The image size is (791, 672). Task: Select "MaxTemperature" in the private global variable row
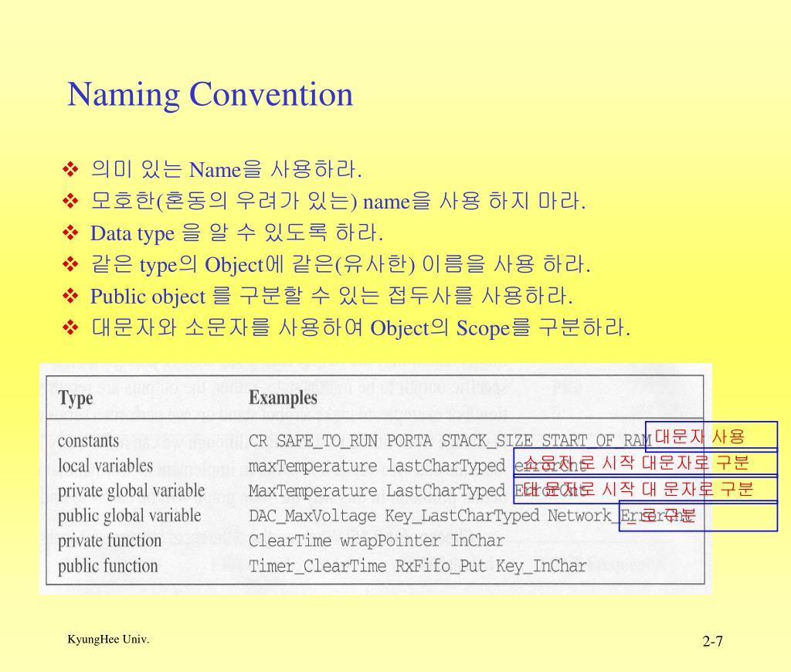click(313, 491)
